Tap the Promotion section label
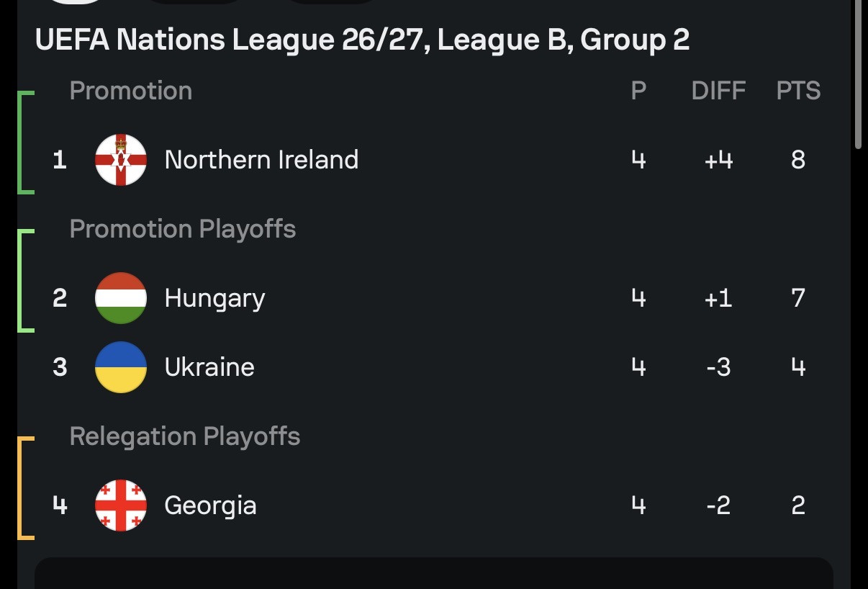The image size is (868, 589). [x=131, y=91]
